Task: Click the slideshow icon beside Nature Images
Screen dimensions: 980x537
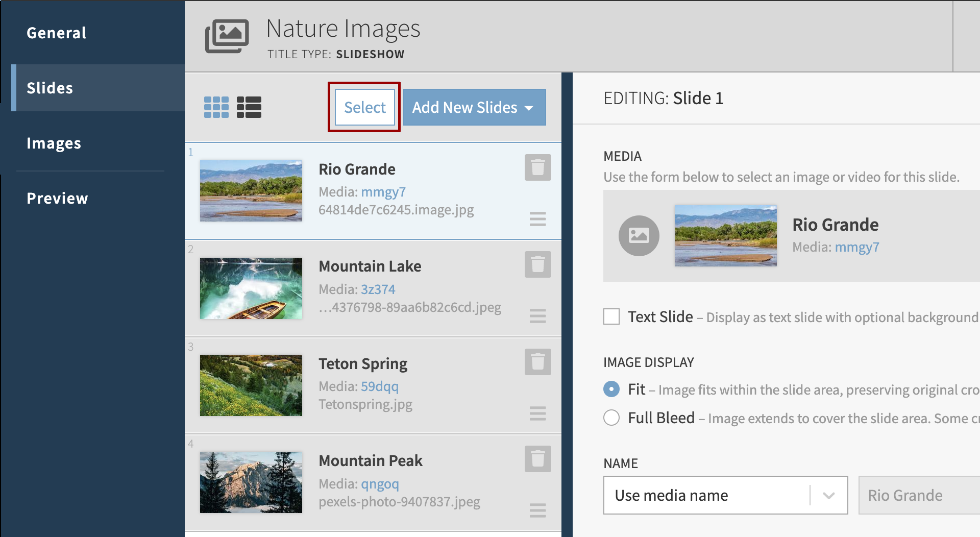Action: [228, 35]
